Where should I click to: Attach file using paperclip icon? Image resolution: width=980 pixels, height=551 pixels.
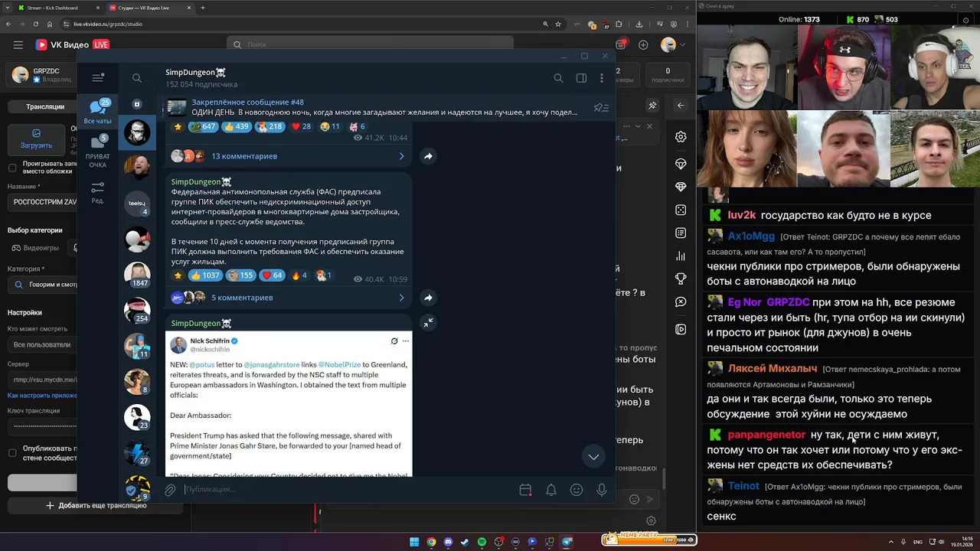170,490
